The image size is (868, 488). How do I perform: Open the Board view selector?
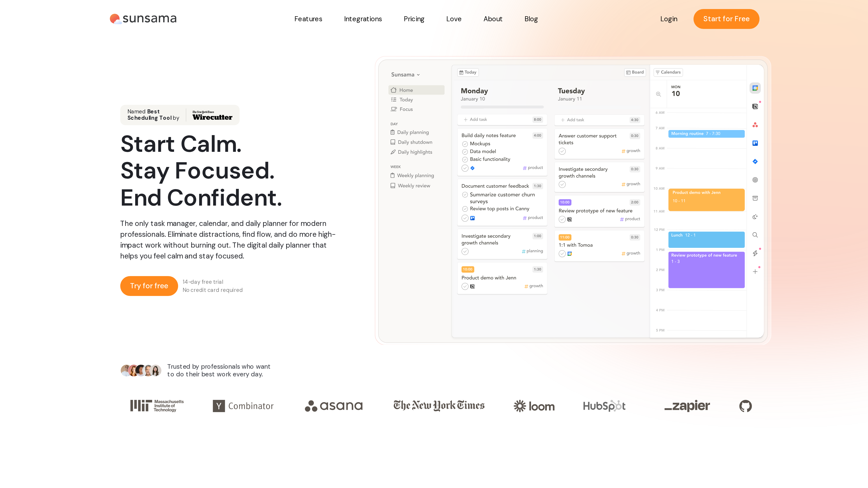[x=635, y=72]
